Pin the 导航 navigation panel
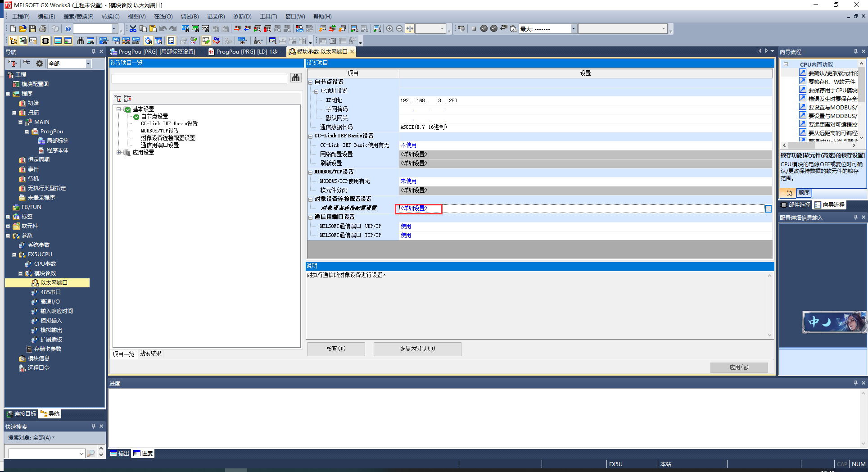The height and width of the screenshot is (472, 868). click(x=94, y=52)
